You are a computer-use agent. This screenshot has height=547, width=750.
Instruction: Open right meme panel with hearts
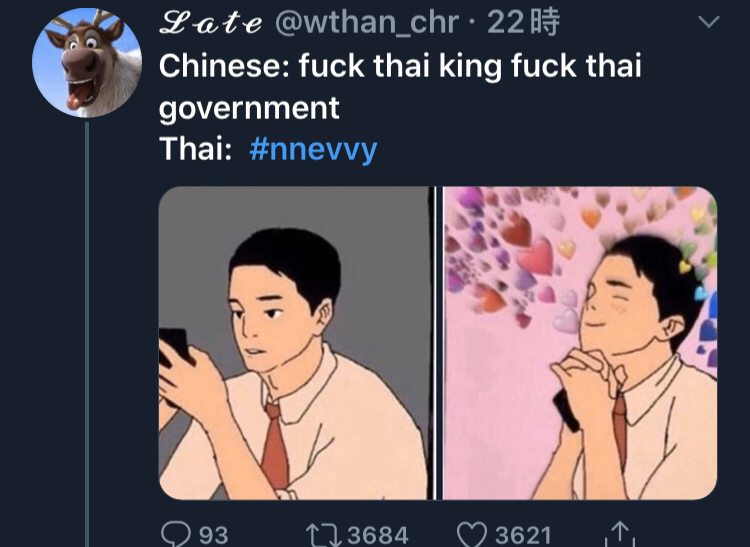(580, 343)
